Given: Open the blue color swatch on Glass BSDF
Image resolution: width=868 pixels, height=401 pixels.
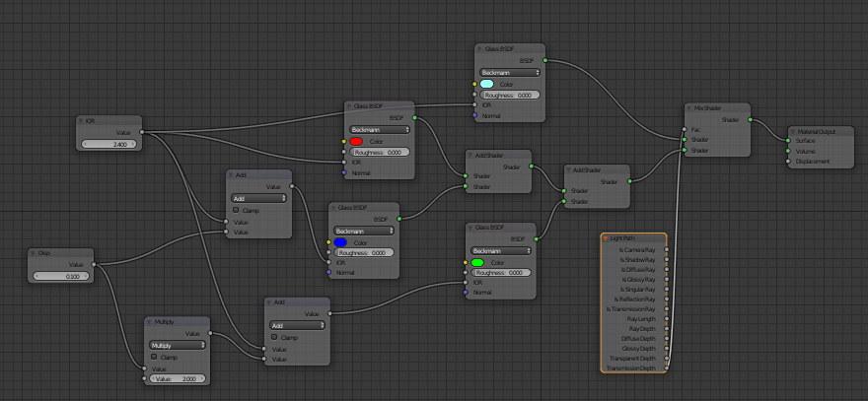Looking at the screenshot, I should pos(340,241).
